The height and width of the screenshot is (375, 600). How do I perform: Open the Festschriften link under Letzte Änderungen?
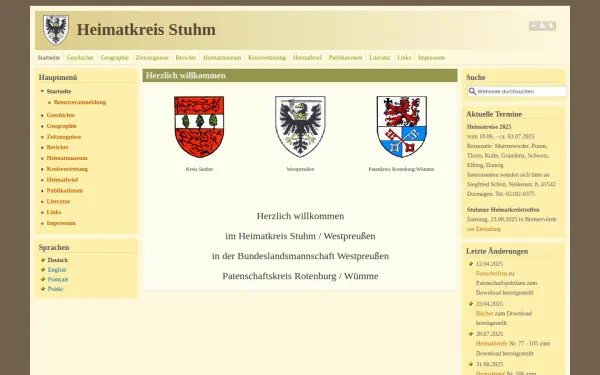(x=491, y=274)
